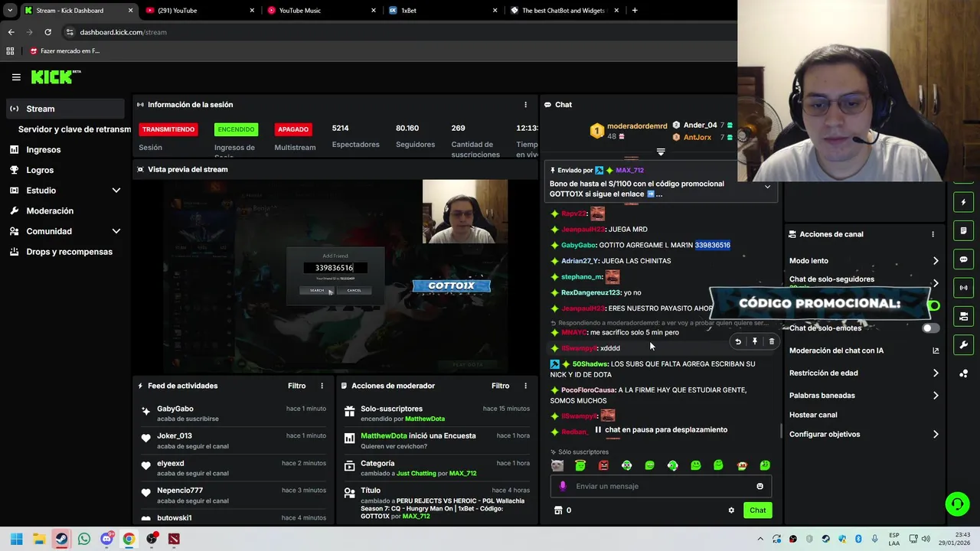Image resolution: width=980 pixels, height=551 pixels.
Task: Delete the hovered chat message
Action: pos(772,342)
